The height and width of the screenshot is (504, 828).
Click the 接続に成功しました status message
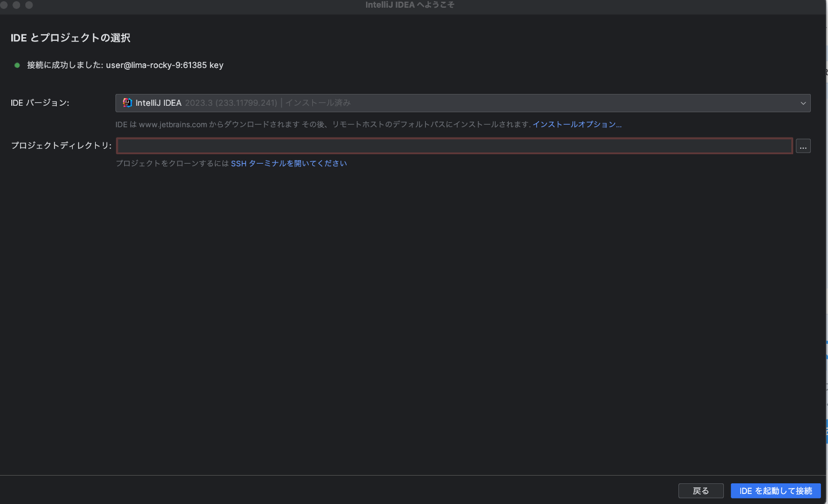(x=65, y=65)
